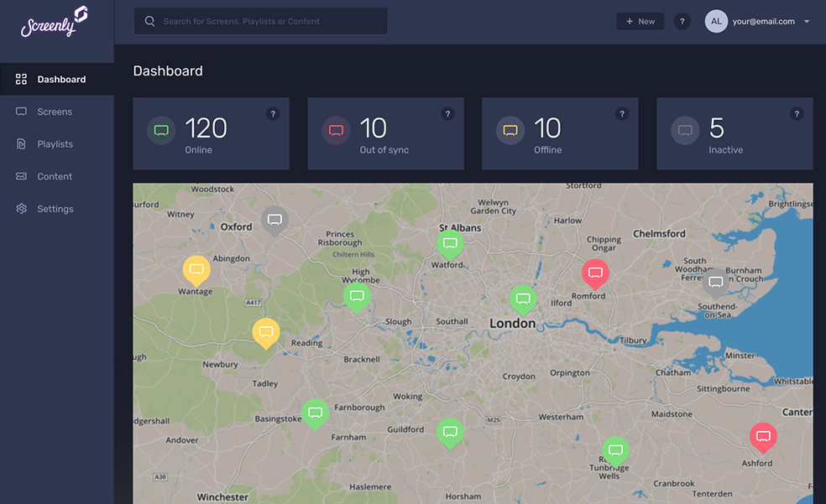Open the help tooltip on the Inactive card
This screenshot has height=504, width=826.
(x=796, y=113)
